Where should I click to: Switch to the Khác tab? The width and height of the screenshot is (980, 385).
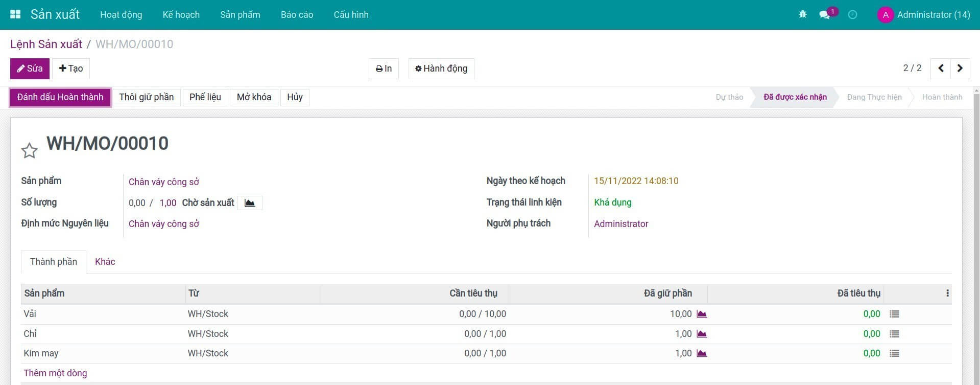coord(105,262)
